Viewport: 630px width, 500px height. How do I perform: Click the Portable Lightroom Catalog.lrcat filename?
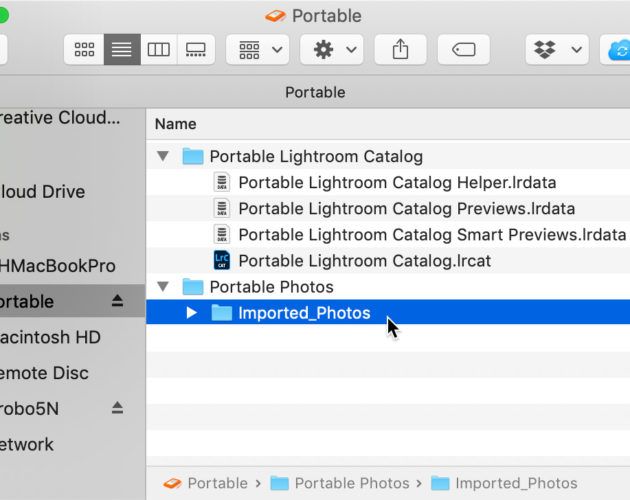pyautogui.click(x=365, y=261)
